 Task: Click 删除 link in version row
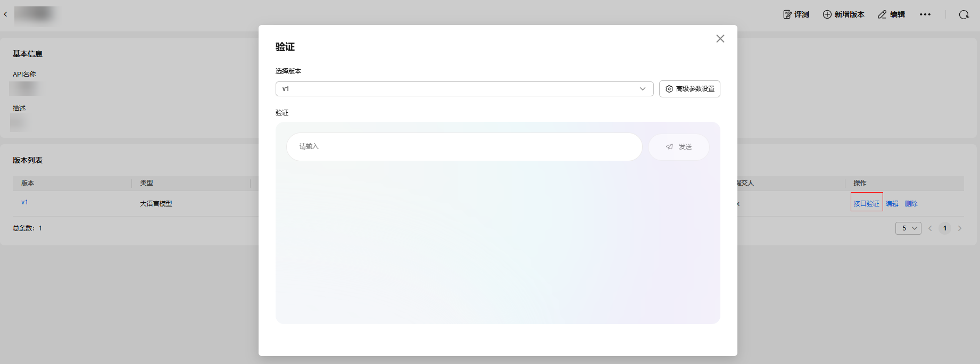coord(911,203)
